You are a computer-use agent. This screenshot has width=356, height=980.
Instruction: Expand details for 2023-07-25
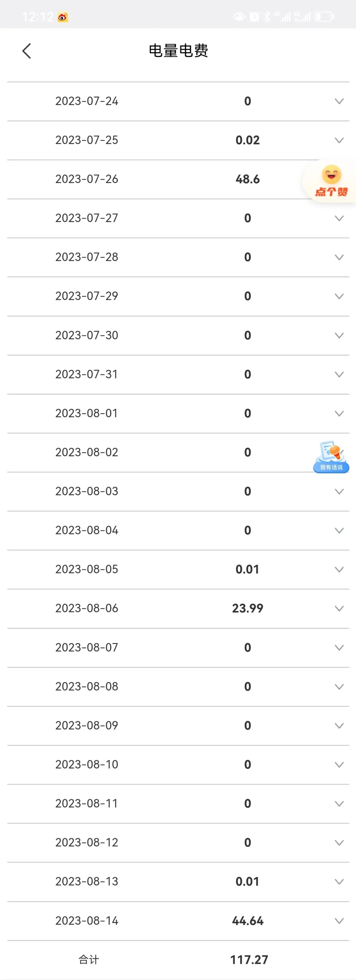(339, 140)
